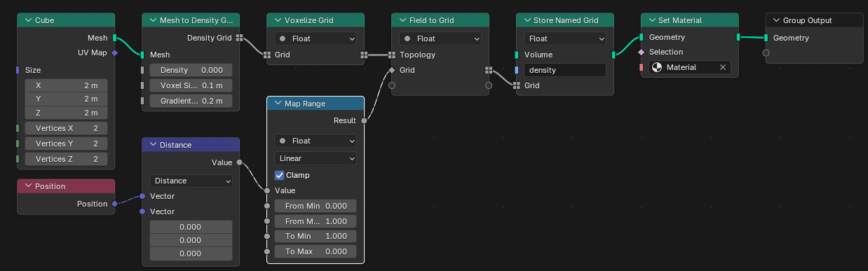Click the Field to Grid Topology input socket
The width and height of the screenshot is (868, 271).
[391, 55]
